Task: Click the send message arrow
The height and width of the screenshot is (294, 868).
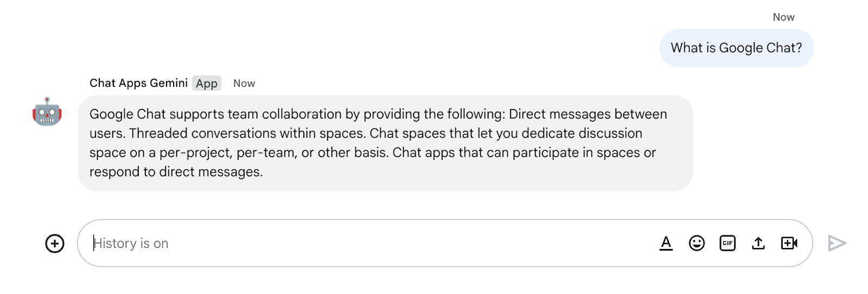Action: [837, 244]
